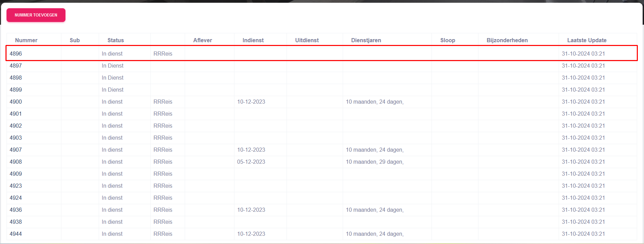Click the 'In Dienst' status for 4899
Image resolution: width=644 pixels, height=244 pixels.
click(x=112, y=90)
